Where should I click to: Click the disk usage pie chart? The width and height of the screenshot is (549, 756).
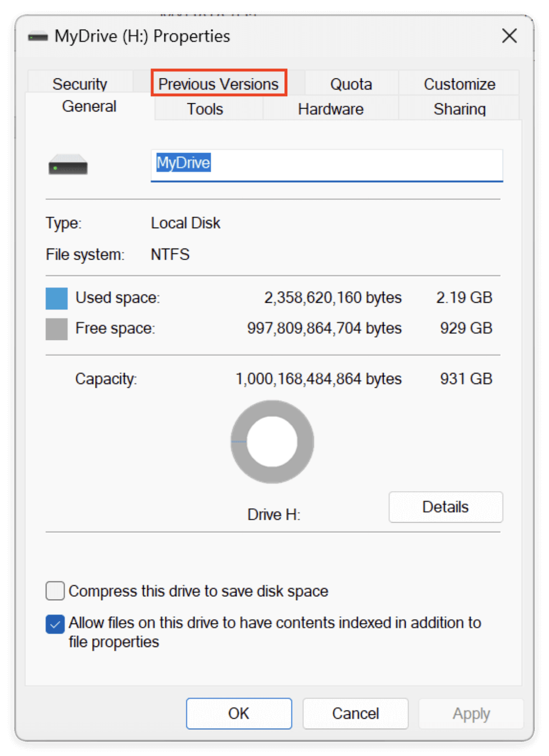pyautogui.click(x=271, y=442)
